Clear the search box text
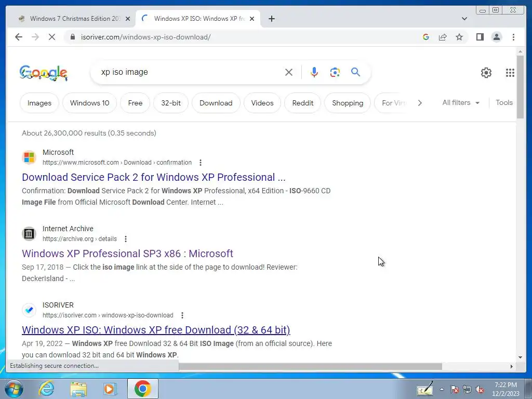532x399 pixels. tap(289, 72)
